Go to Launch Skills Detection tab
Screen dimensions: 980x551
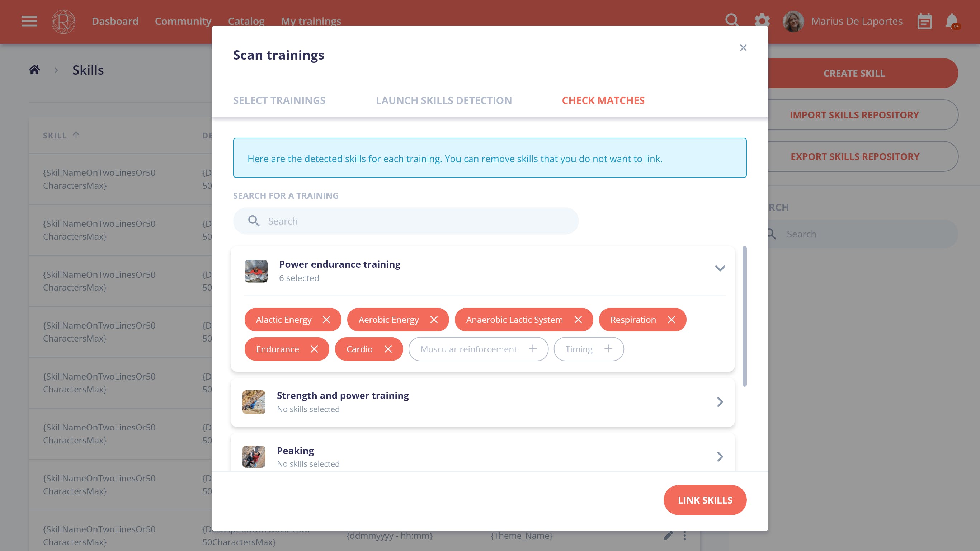click(444, 100)
